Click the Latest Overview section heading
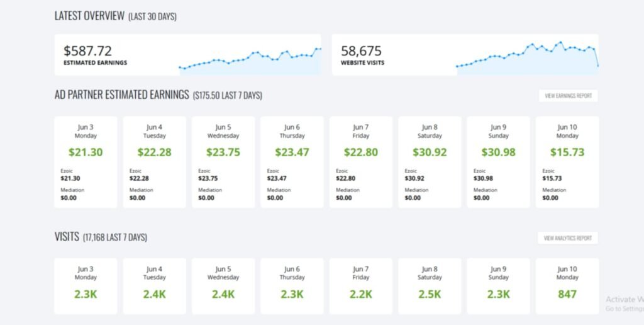 (x=89, y=16)
